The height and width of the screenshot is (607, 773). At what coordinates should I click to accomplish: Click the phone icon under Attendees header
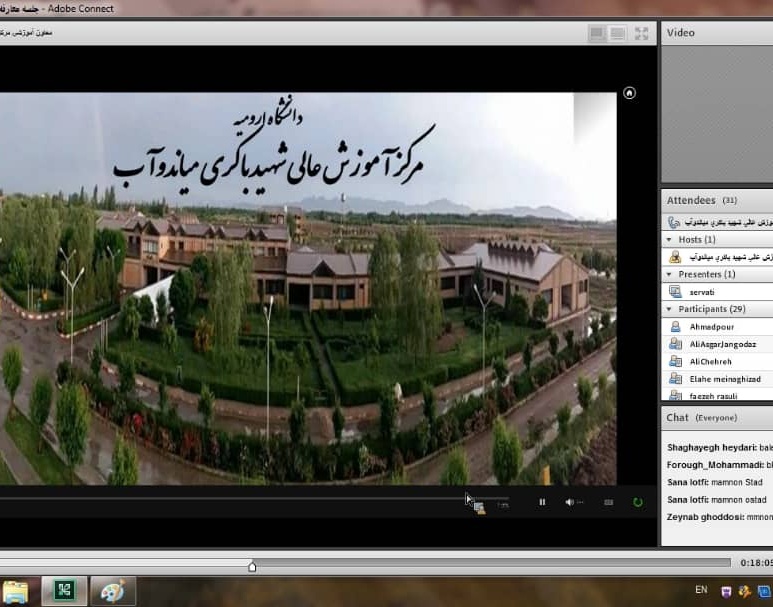tap(673, 222)
